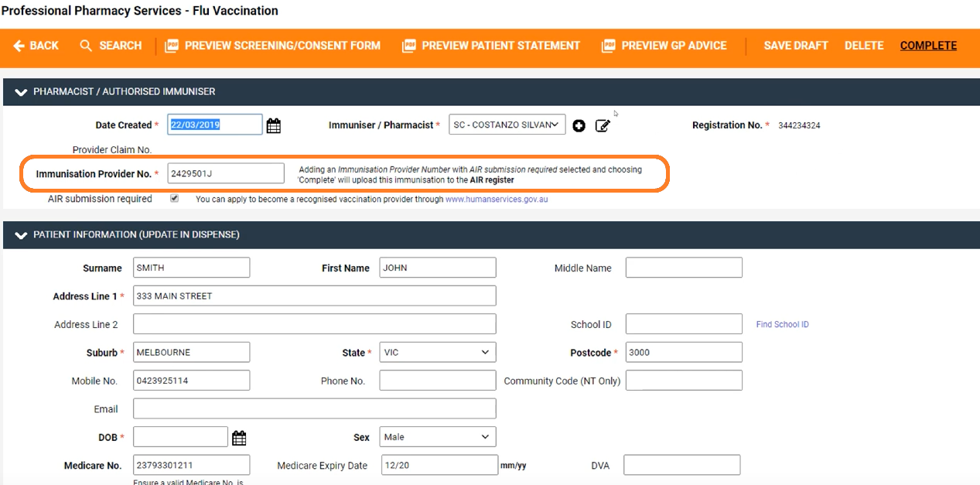Open Immuniser / Pharmacist dropdown
The height and width of the screenshot is (485, 980).
(507, 125)
